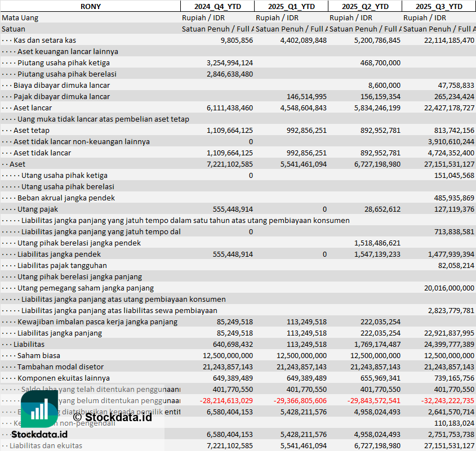
Task: Select the 2024_Q4_YTD column header
Action: (x=217, y=6)
